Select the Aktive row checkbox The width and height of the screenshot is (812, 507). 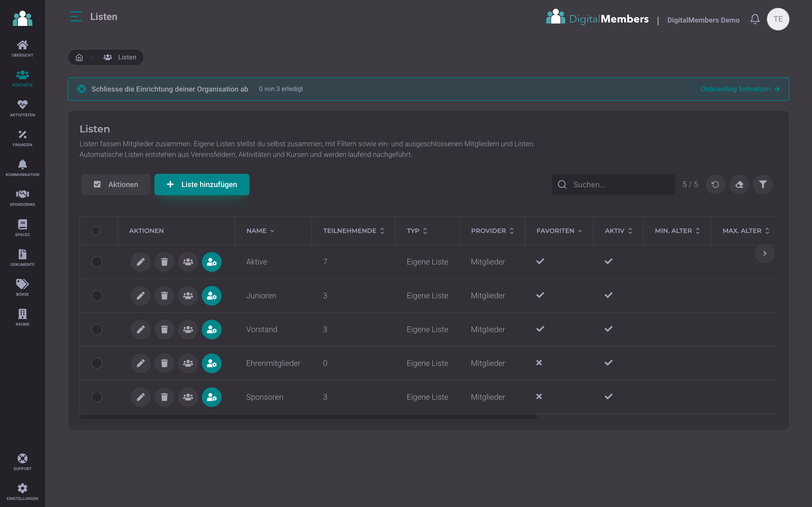coord(97,262)
